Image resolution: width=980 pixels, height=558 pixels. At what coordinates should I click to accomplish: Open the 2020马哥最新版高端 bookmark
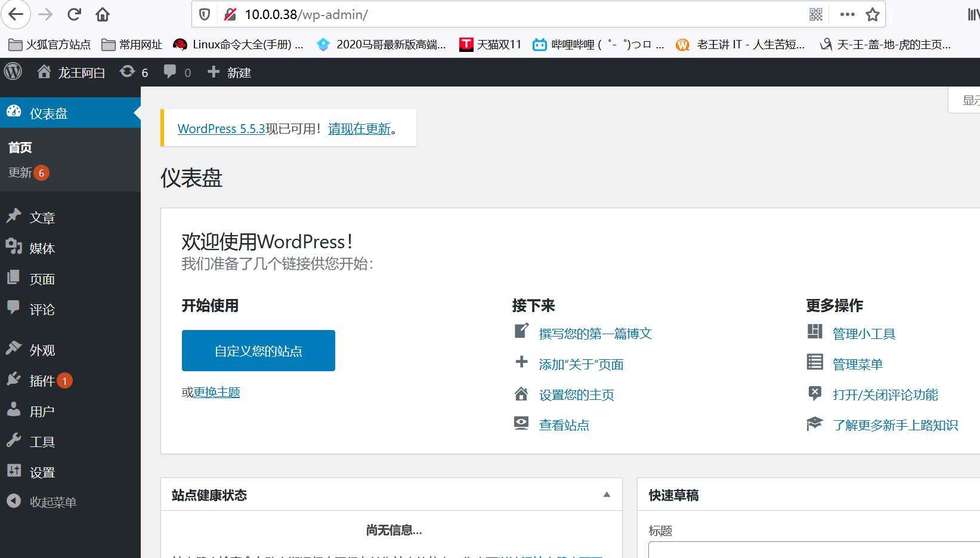(381, 44)
